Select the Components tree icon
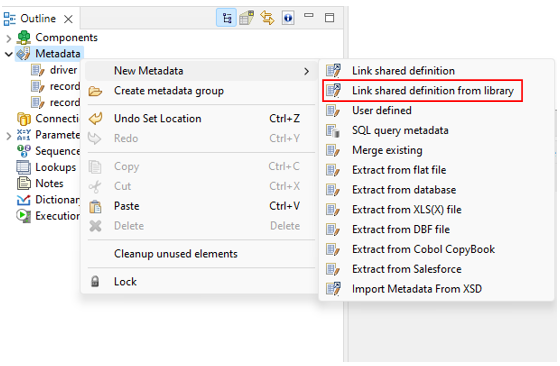560x366 pixels. [24, 37]
